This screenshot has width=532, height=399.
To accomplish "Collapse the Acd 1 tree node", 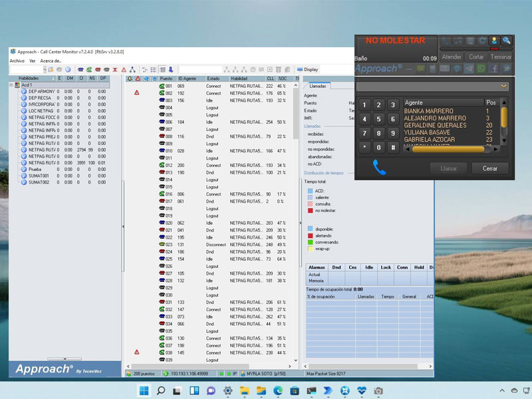I will (12, 85).
